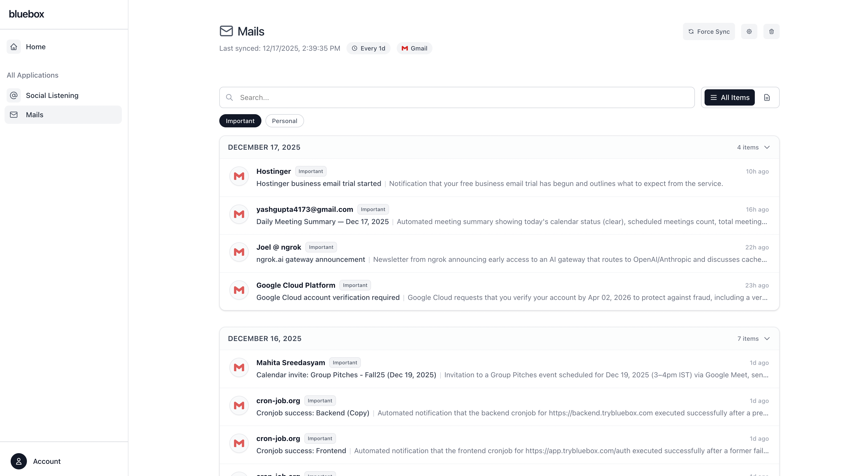Click the Home sidebar icon
This screenshot has height=476, width=868.
pos(14,47)
